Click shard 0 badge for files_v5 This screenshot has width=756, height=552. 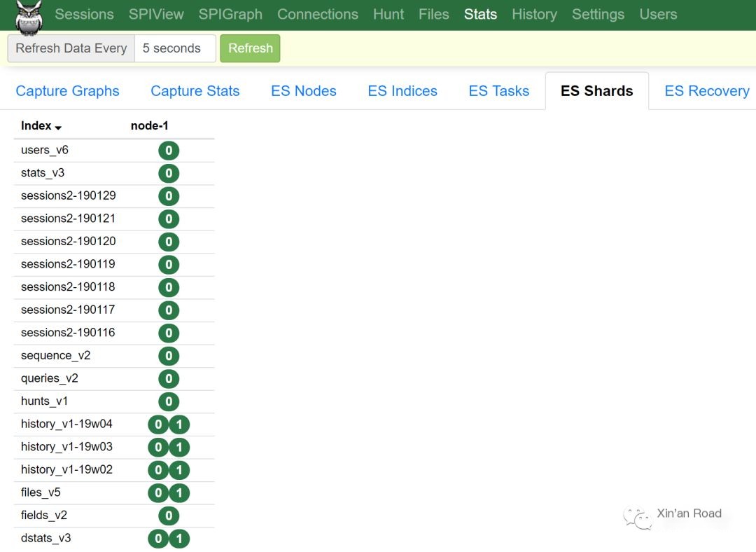pos(158,493)
